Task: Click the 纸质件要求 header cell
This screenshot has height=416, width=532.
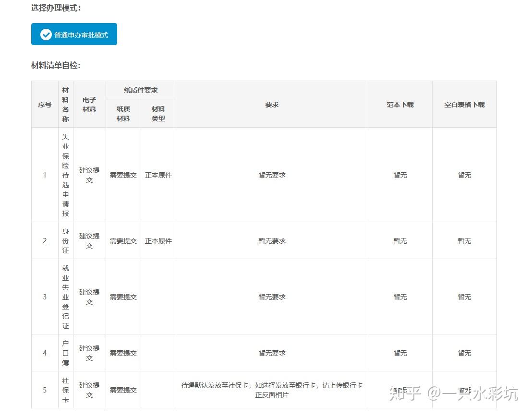Action: point(141,90)
